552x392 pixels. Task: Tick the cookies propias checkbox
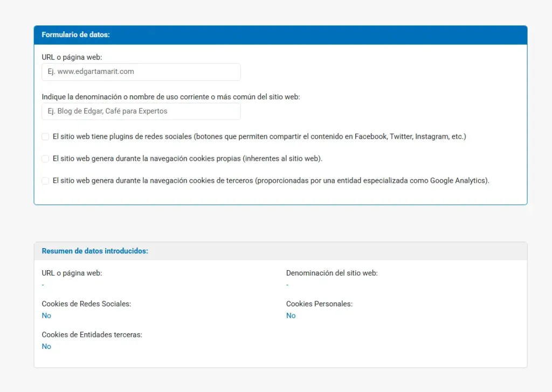click(x=45, y=159)
